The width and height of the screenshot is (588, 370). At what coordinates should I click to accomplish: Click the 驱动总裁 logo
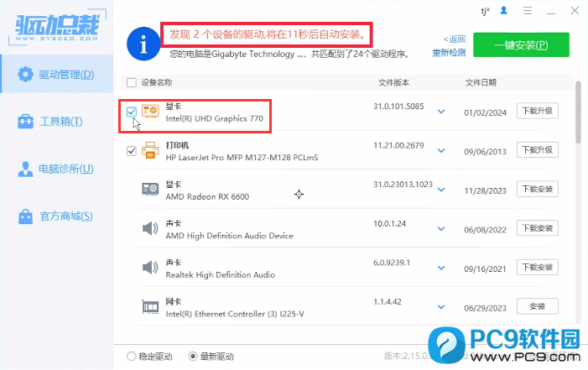coord(57,27)
